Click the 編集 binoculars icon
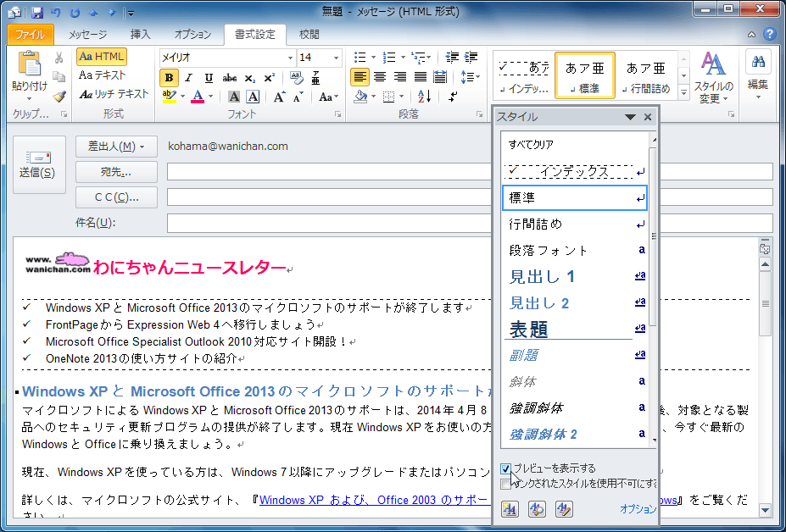 pyautogui.click(x=758, y=63)
